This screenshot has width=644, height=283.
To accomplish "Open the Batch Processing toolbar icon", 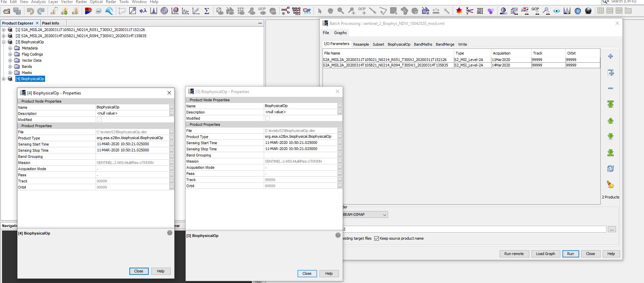I will (x=296, y=11).
